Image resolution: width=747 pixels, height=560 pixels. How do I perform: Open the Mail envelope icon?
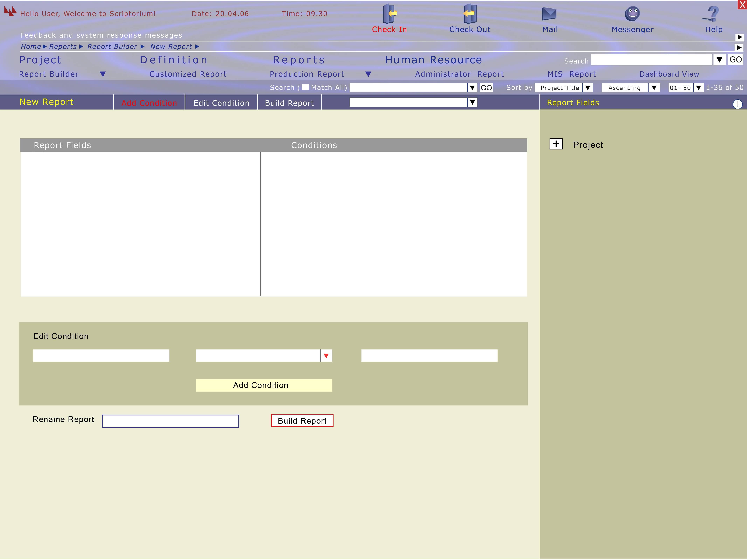(x=549, y=14)
